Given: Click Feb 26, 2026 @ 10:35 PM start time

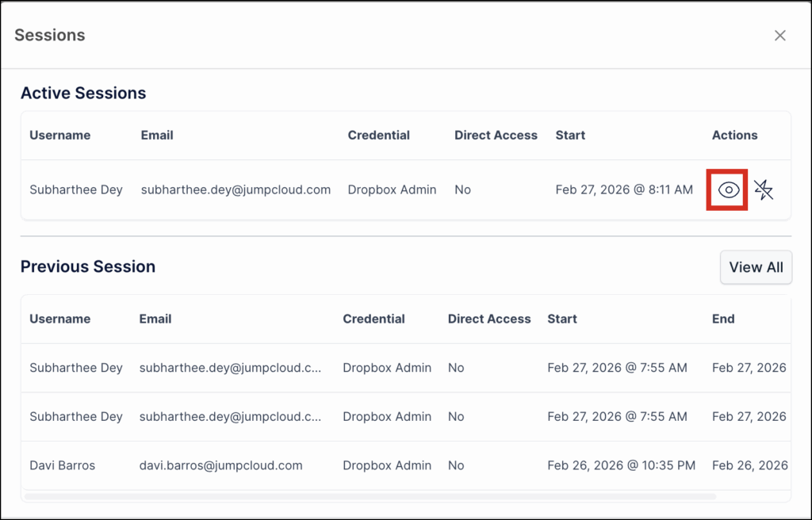Looking at the screenshot, I should [x=621, y=465].
